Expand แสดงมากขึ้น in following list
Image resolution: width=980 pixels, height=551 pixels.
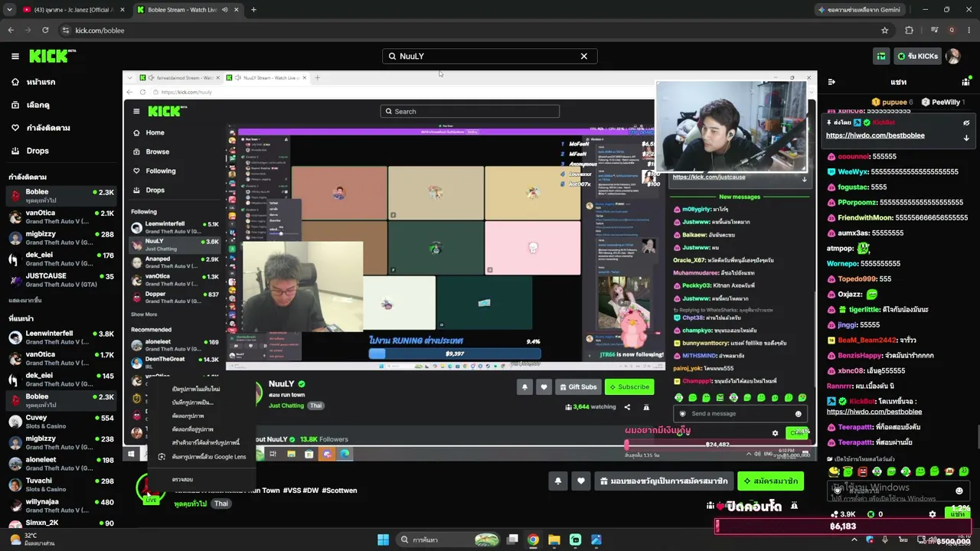25,300
